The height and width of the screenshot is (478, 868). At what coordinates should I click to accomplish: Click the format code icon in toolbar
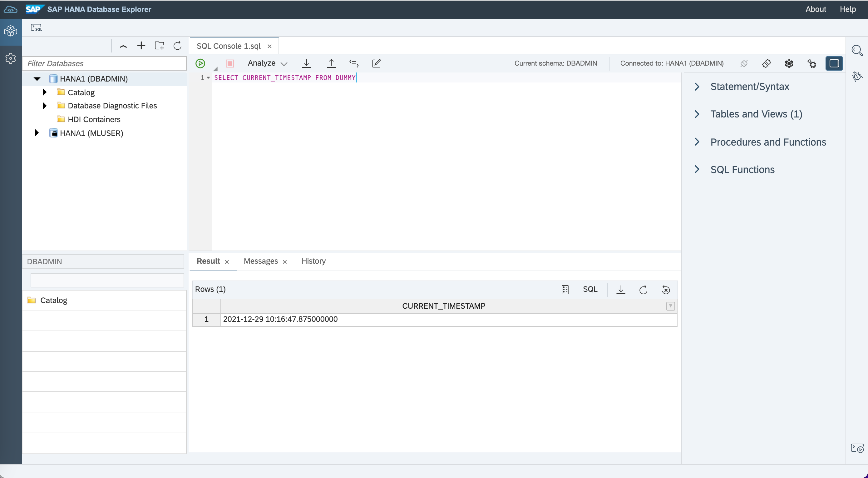354,63
